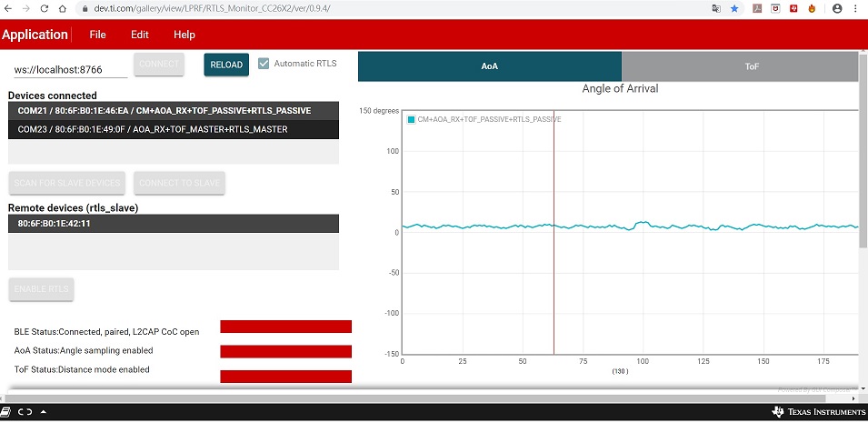Click the vertical brown marker line in chart
Image resolution: width=868 pixels, height=423 pixels.
click(x=554, y=232)
